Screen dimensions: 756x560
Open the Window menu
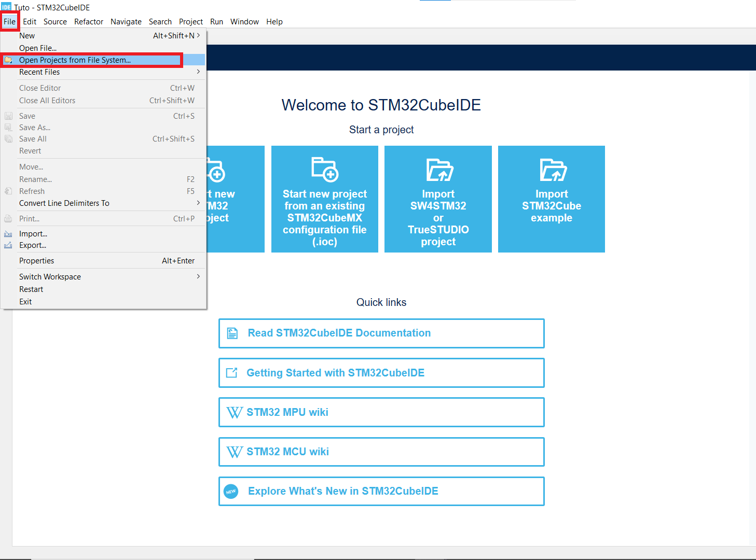tap(244, 22)
